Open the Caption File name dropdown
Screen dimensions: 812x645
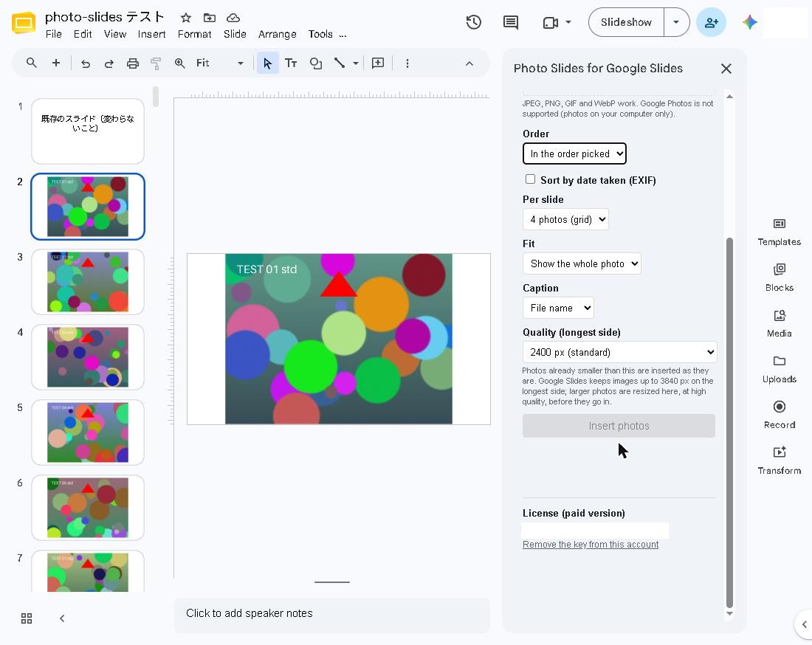click(x=558, y=308)
